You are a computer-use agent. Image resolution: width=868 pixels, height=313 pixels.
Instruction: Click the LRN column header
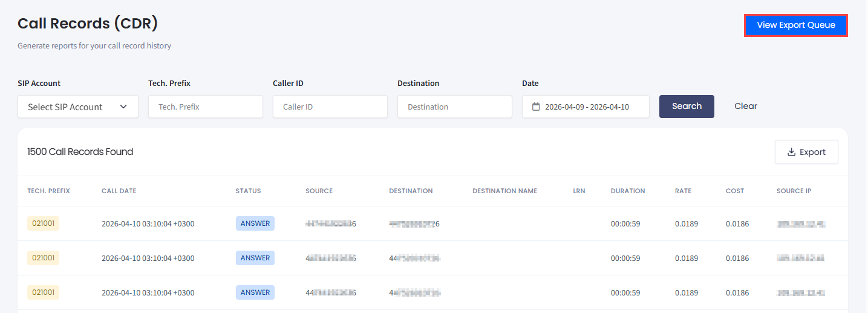coord(579,191)
